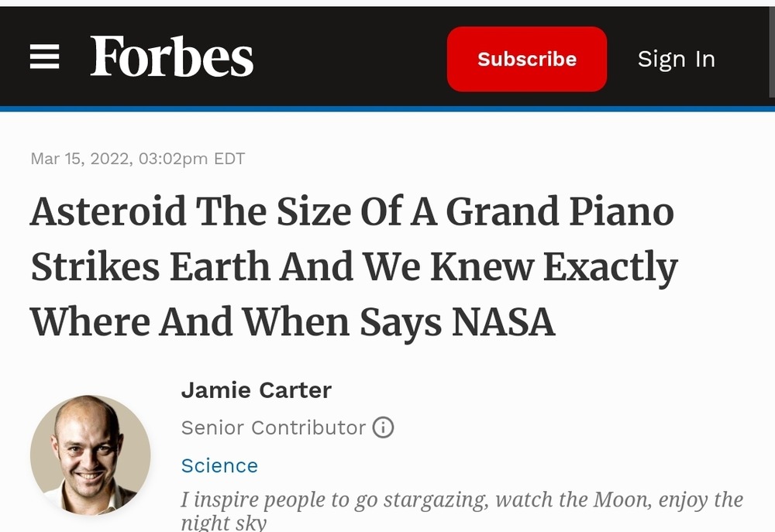The width and height of the screenshot is (775, 532).
Task: Open the Science category link
Action: click(219, 465)
